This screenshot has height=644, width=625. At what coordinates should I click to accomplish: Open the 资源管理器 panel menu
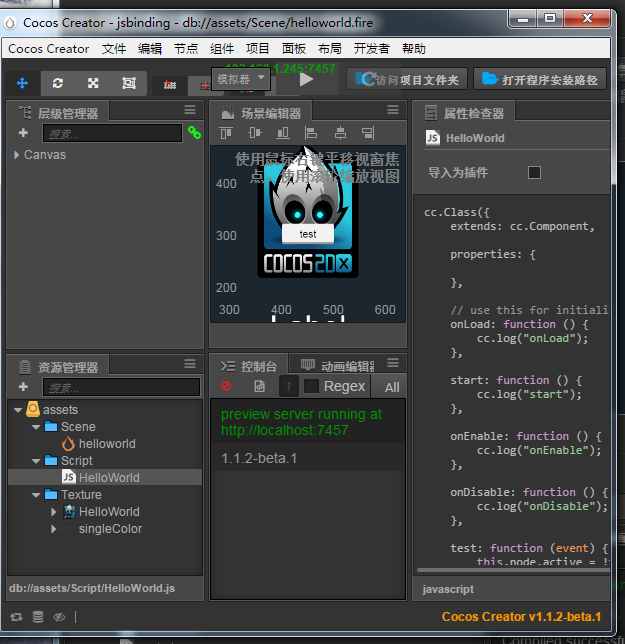tap(190, 364)
